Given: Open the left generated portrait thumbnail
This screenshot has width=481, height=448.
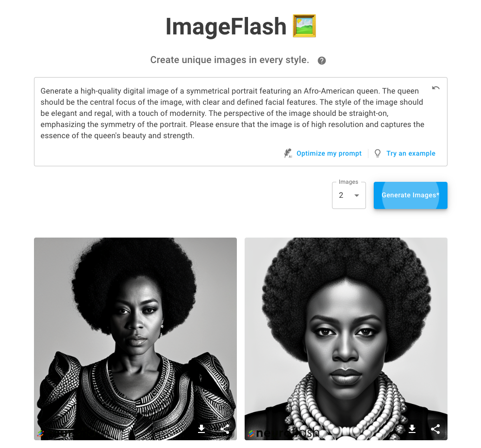Looking at the screenshot, I should [135, 339].
